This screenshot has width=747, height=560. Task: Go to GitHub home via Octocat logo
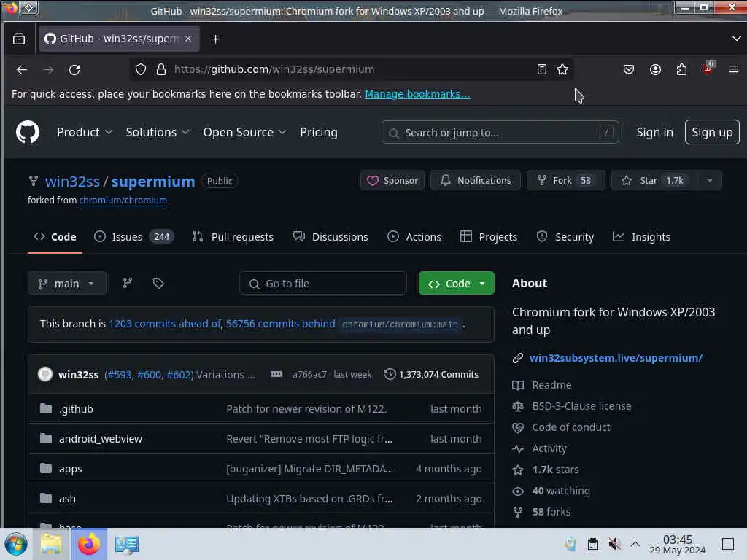28,132
